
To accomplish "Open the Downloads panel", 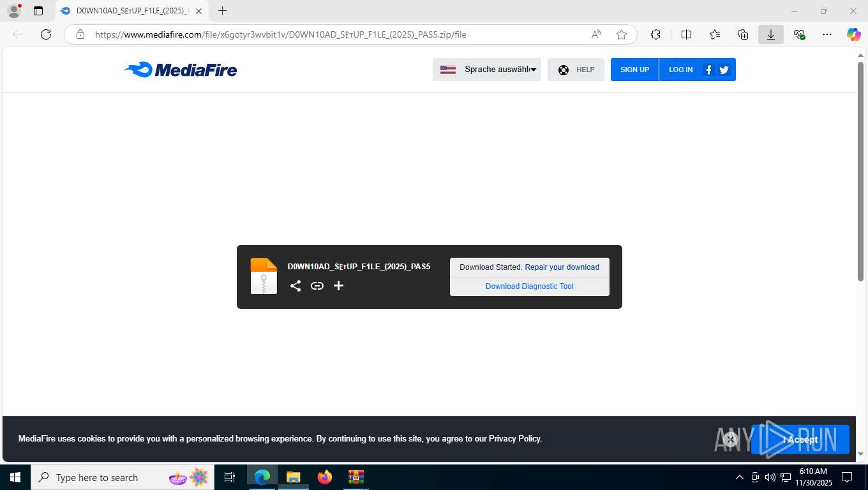I will click(x=771, y=34).
